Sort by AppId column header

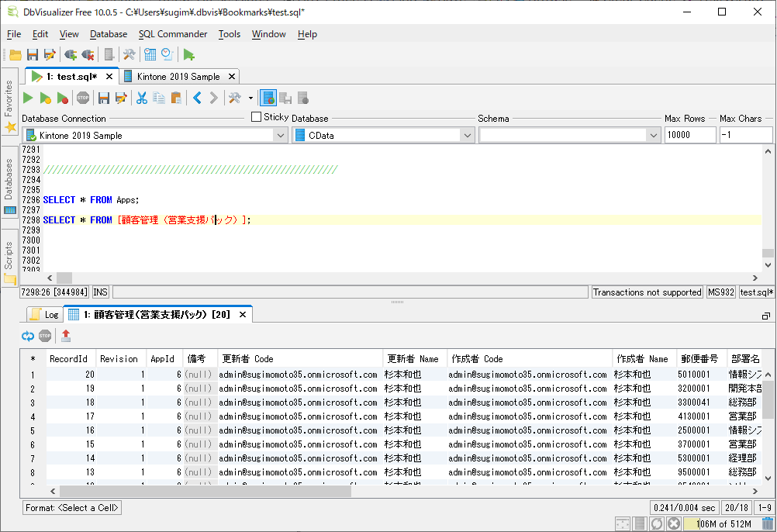click(163, 359)
